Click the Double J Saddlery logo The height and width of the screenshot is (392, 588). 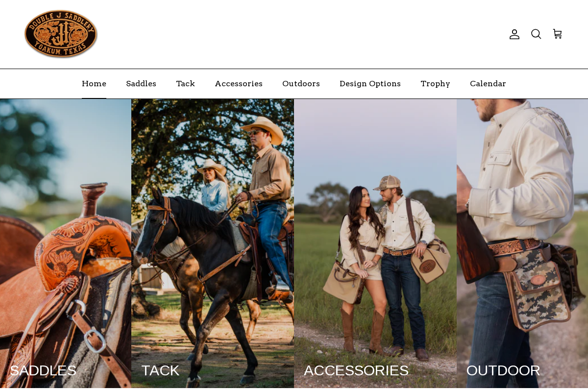pyautogui.click(x=61, y=33)
